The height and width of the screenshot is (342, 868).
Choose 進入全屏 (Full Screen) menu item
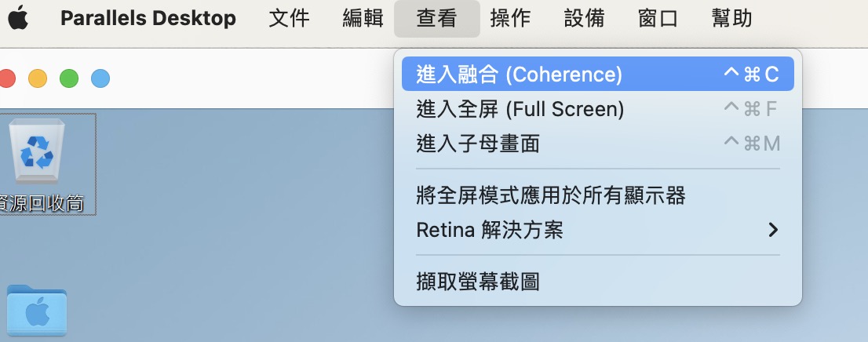click(x=597, y=109)
